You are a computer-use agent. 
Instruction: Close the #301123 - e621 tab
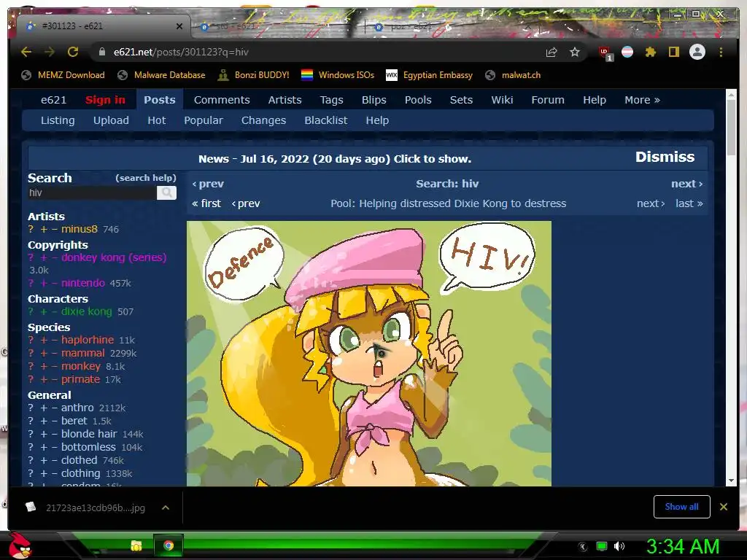[179, 26]
